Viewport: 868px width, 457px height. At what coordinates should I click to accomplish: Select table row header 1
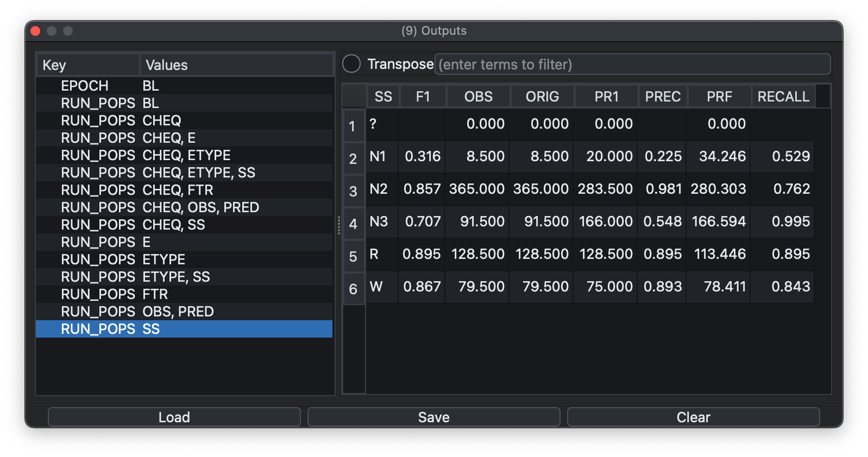tap(354, 125)
